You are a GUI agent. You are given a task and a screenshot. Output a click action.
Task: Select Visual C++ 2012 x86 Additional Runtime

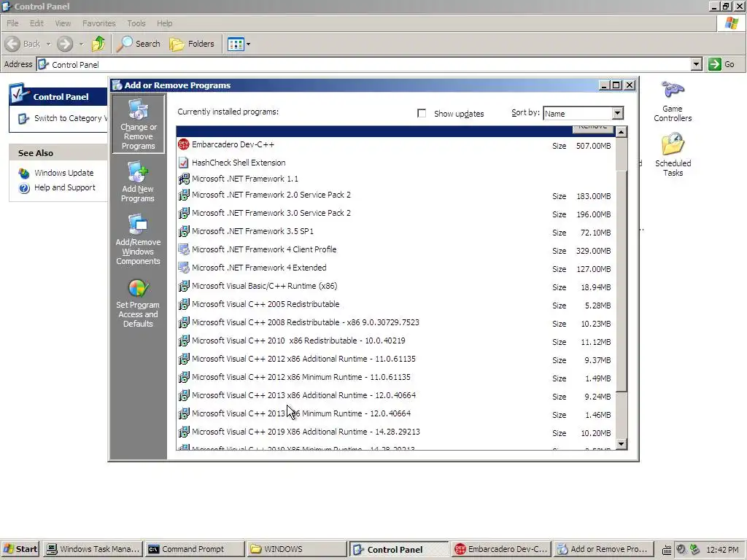pos(395,359)
